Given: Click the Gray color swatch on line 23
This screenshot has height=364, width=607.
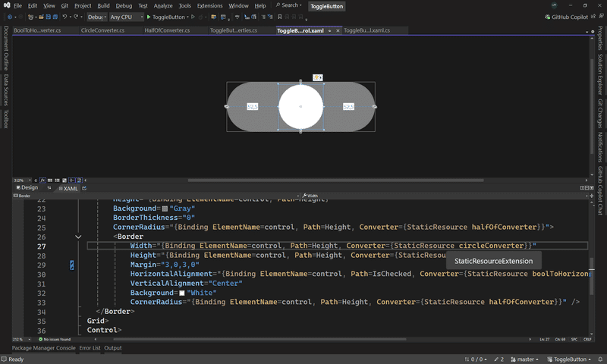Looking at the screenshot, I should click(x=165, y=209).
